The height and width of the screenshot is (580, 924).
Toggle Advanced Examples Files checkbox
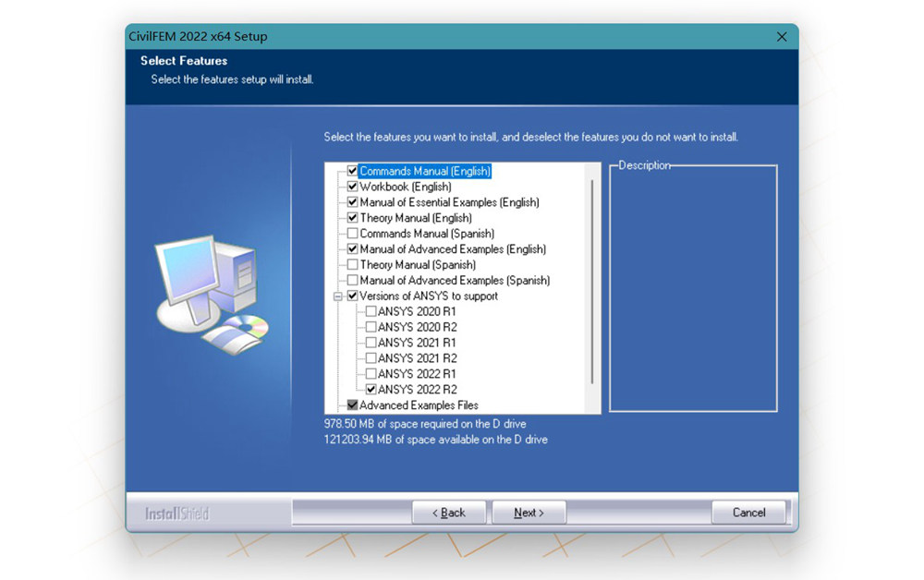pyautogui.click(x=352, y=405)
